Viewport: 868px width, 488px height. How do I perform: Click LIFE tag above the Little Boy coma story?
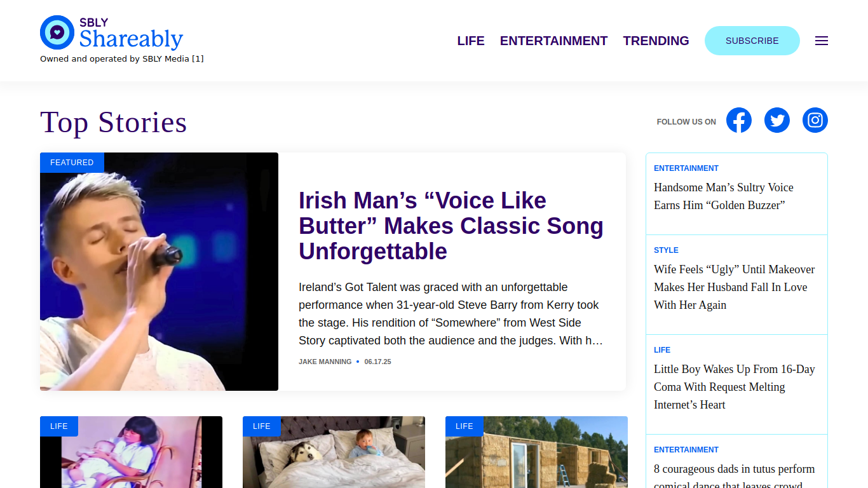662,350
